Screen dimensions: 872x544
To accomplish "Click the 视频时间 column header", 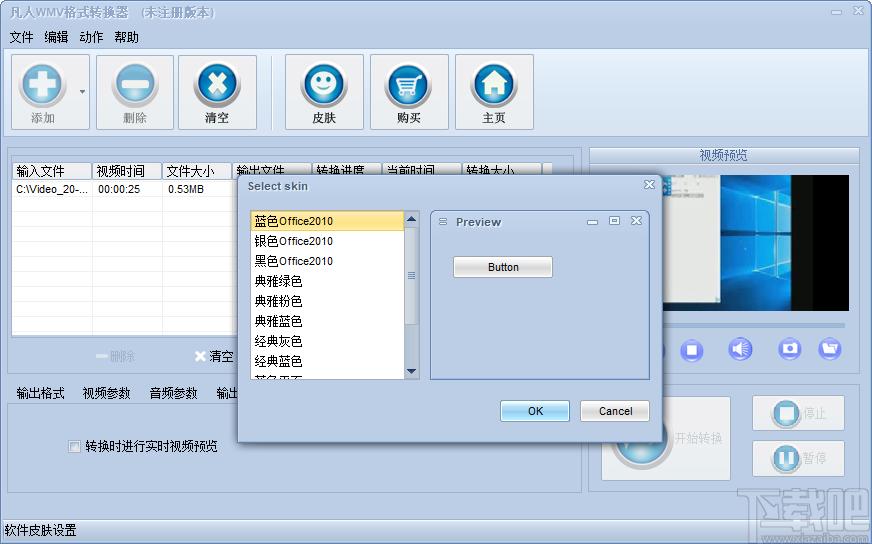I will pyautogui.click(x=127, y=171).
